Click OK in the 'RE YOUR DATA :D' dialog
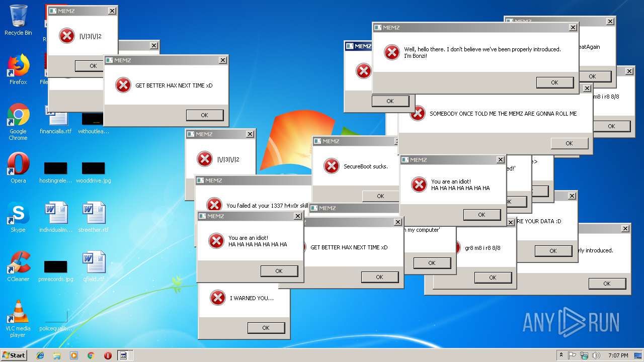This screenshot has height=362, width=644. pyautogui.click(x=553, y=251)
